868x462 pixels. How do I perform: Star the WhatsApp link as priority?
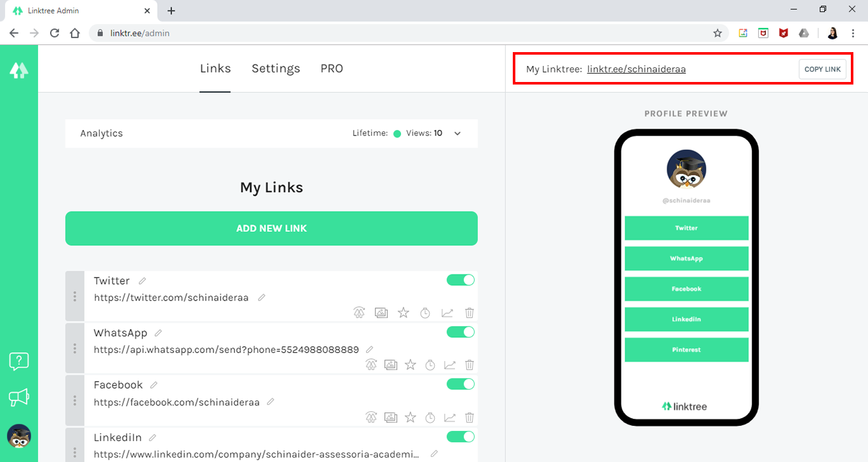(410, 365)
